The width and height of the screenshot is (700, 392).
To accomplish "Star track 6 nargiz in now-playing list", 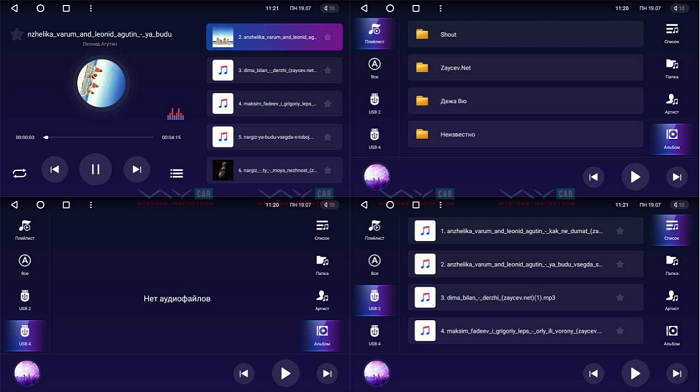I will coord(328,170).
